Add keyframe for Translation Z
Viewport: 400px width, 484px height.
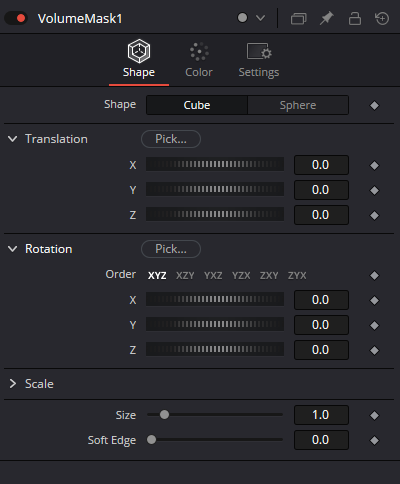click(374, 215)
